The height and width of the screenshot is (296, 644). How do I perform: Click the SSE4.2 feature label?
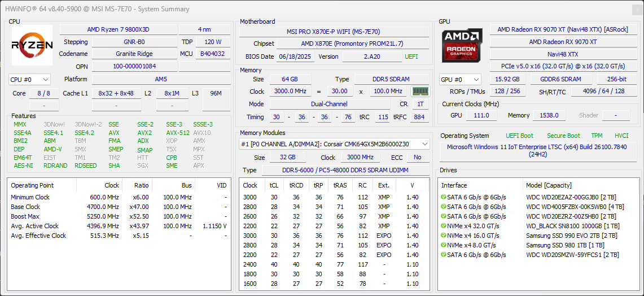point(84,133)
